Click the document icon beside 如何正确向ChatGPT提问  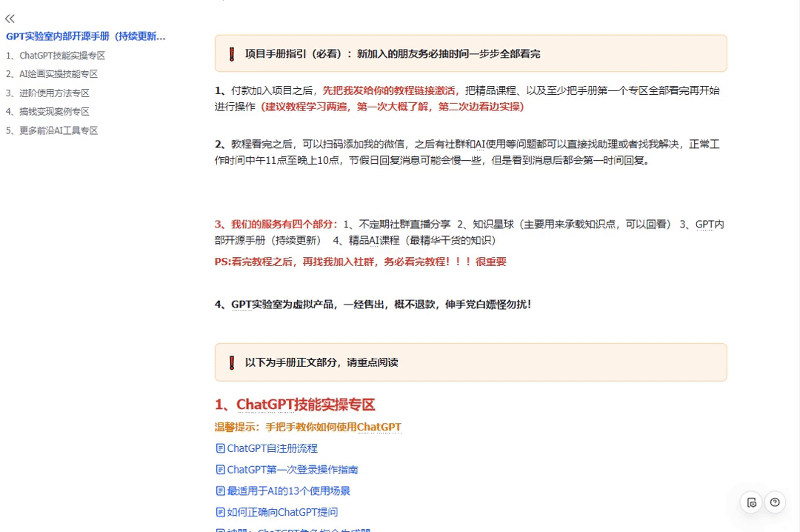(x=220, y=511)
